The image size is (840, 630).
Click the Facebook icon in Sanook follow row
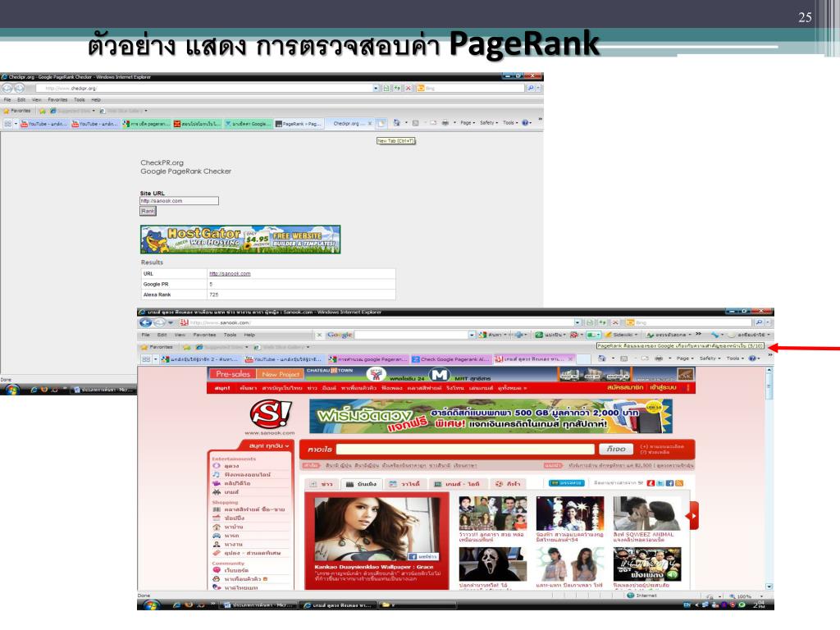(669, 483)
